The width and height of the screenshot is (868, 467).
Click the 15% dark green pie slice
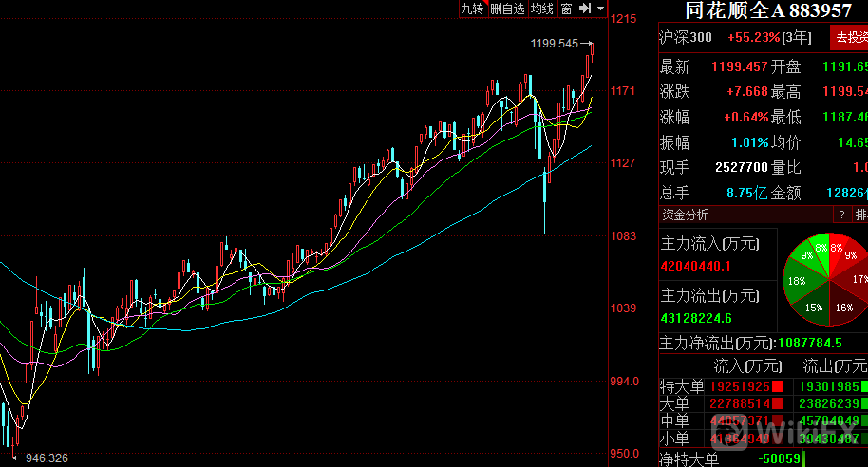814,306
